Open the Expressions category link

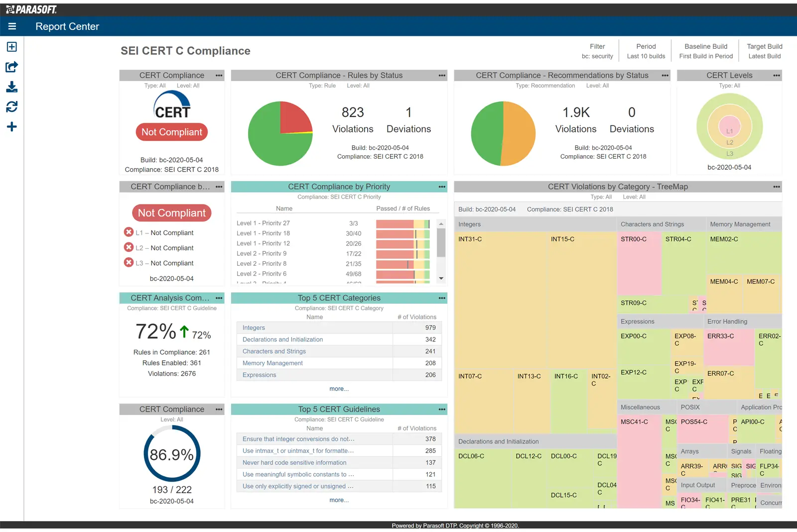click(x=259, y=375)
